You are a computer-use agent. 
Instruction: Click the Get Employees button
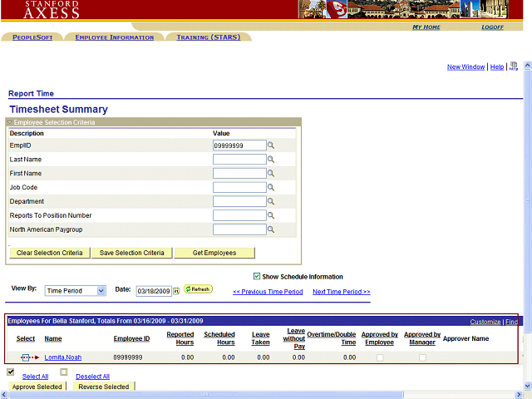[214, 253]
